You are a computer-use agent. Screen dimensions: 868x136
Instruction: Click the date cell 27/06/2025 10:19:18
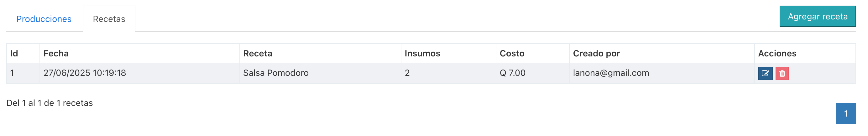[139, 73]
